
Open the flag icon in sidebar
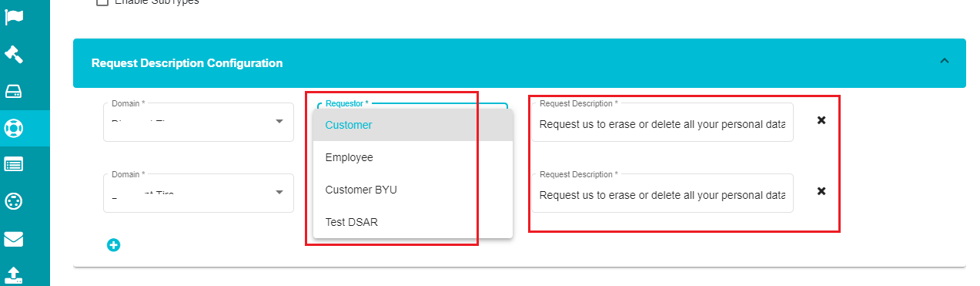tap(14, 17)
